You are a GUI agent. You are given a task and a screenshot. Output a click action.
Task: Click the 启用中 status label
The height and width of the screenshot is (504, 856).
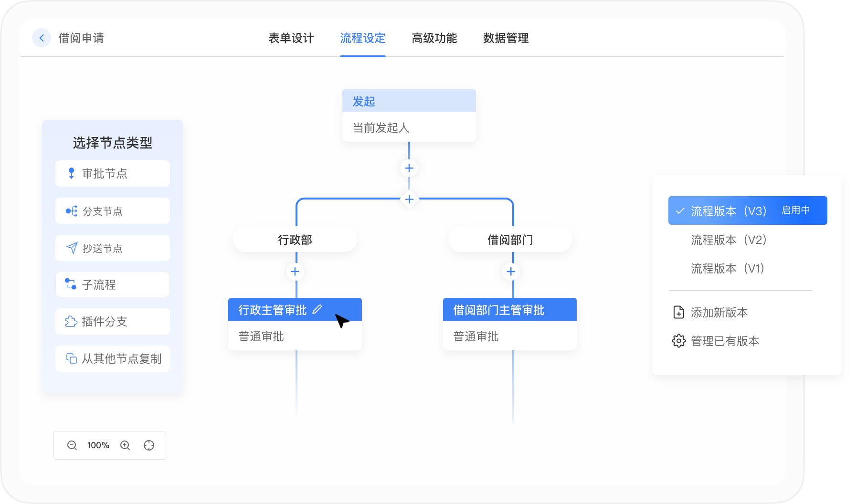796,210
